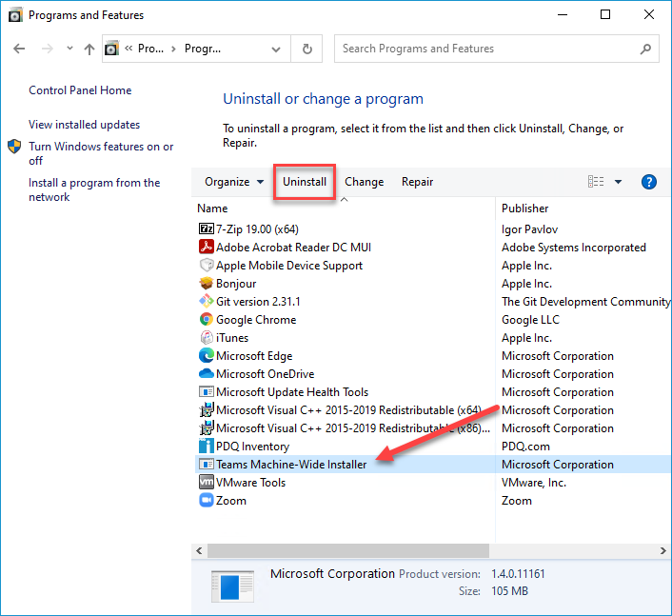
Task: Click the product version 1.4.0.11161 value
Action: point(518,574)
